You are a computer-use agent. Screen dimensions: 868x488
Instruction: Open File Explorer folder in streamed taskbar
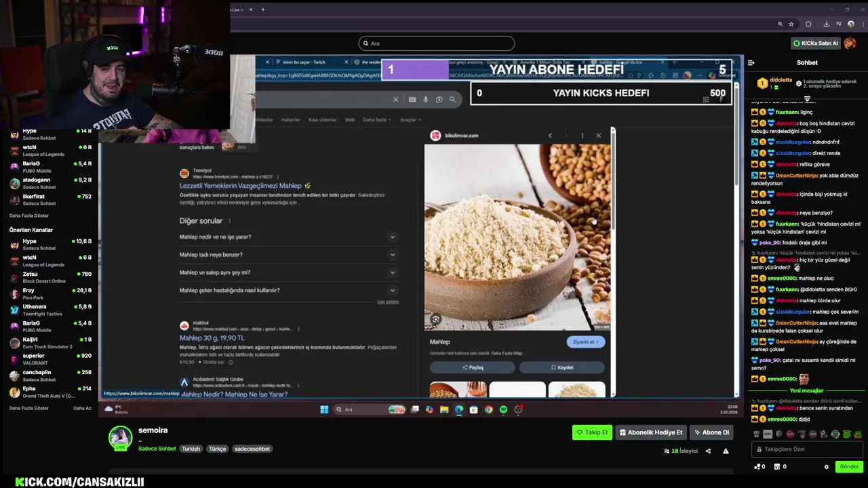click(x=444, y=409)
